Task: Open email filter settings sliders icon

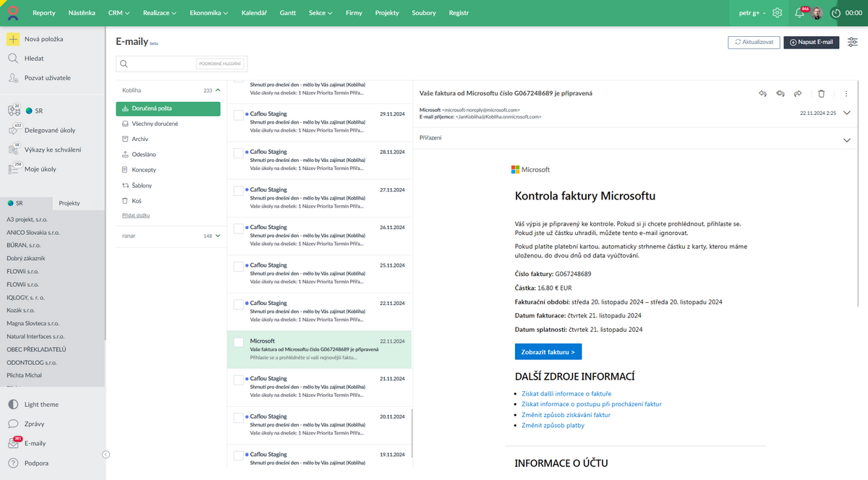Action: (x=854, y=42)
